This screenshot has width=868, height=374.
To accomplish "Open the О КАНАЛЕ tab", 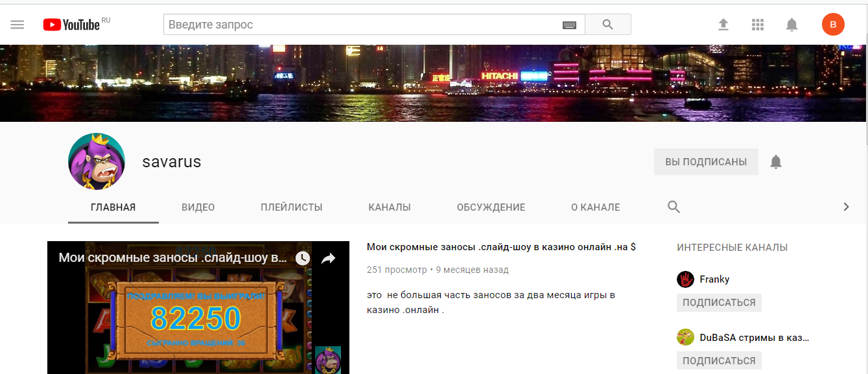I will click(x=596, y=207).
